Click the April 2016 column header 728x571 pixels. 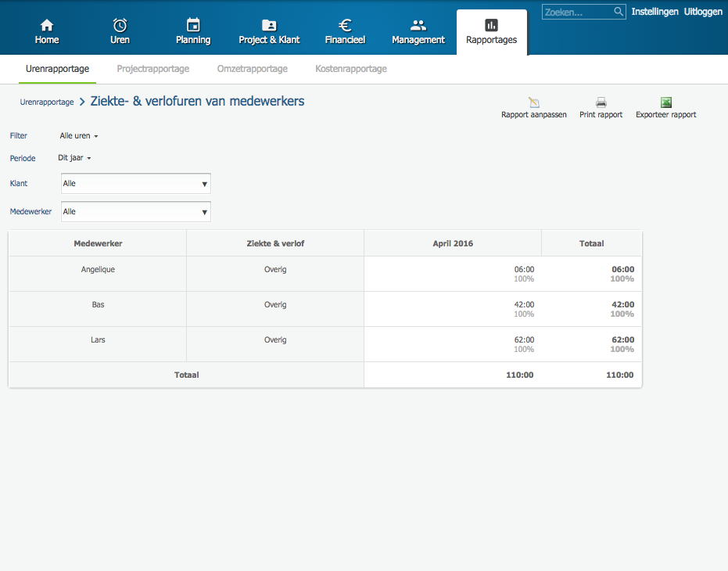click(453, 243)
